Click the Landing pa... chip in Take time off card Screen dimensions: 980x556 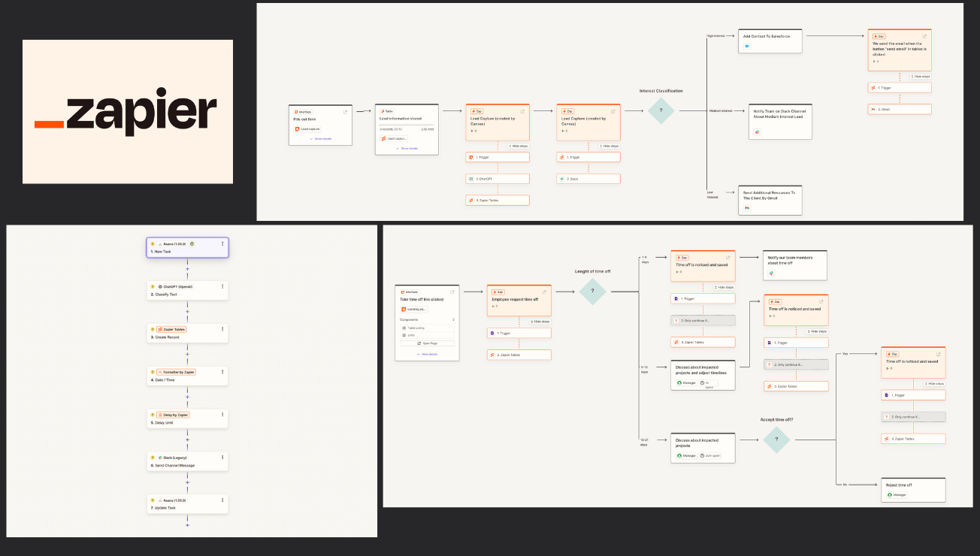(x=415, y=309)
